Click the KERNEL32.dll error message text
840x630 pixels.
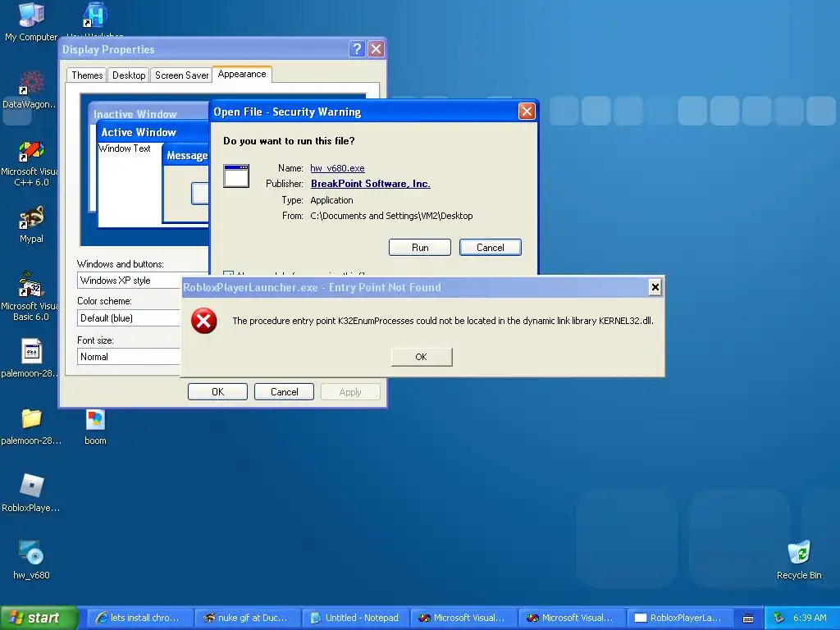pos(442,321)
